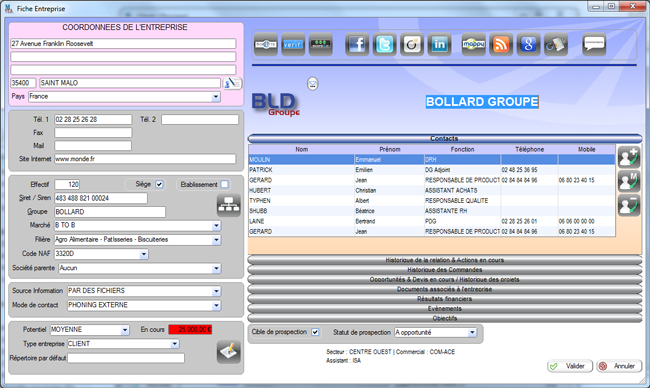650x388 pixels.
Task: Open the Verif company check icon
Action: (293, 44)
